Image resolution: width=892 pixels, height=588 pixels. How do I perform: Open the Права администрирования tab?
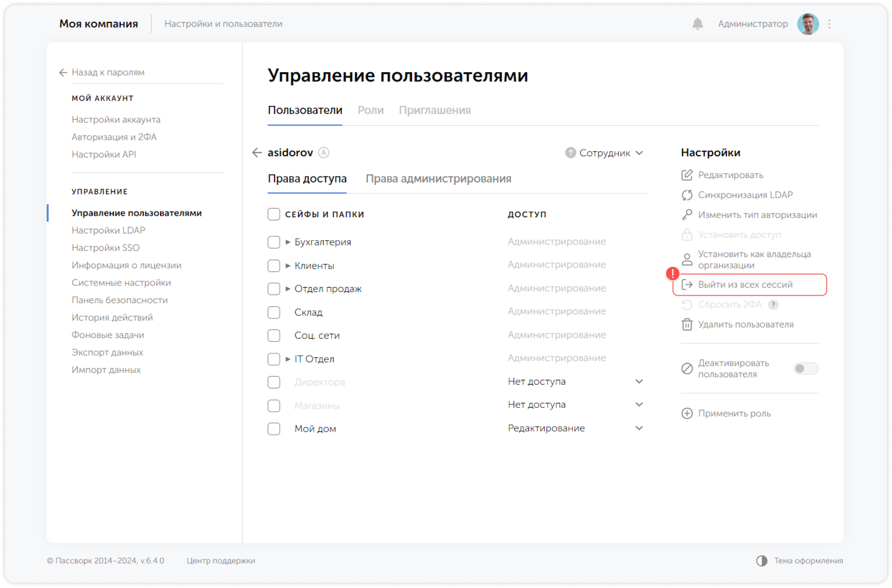438,178
